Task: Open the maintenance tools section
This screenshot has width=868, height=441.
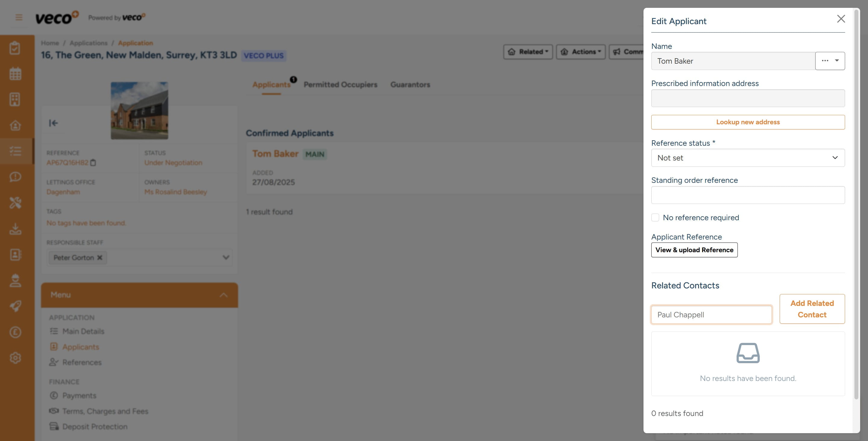Action: click(x=15, y=203)
